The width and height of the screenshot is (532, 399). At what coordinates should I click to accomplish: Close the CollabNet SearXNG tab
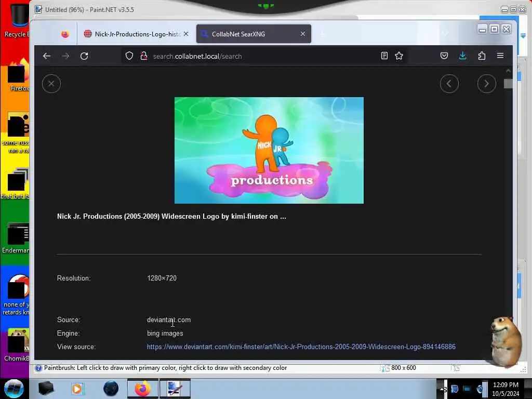click(x=303, y=34)
